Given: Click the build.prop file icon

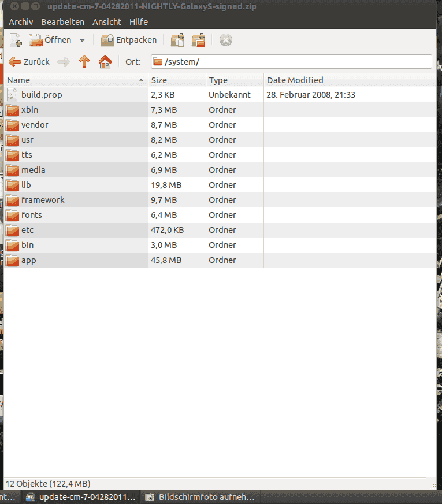Looking at the screenshot, I should 12,95.
